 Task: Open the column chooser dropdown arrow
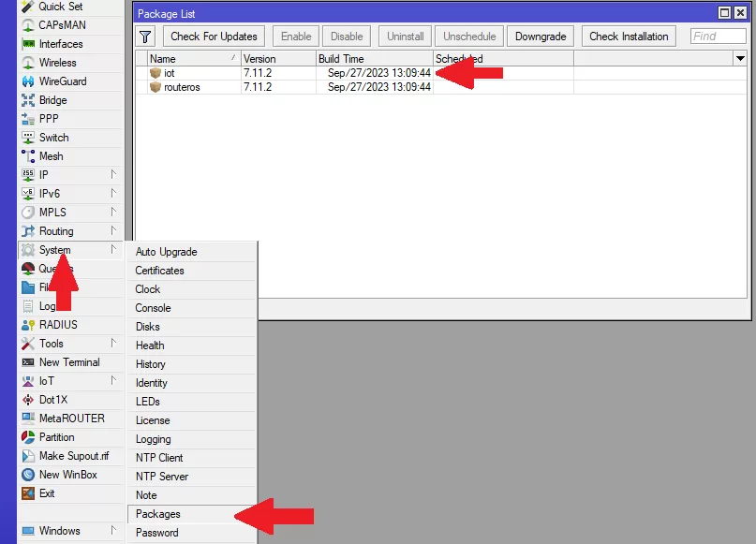coord(740,59)
